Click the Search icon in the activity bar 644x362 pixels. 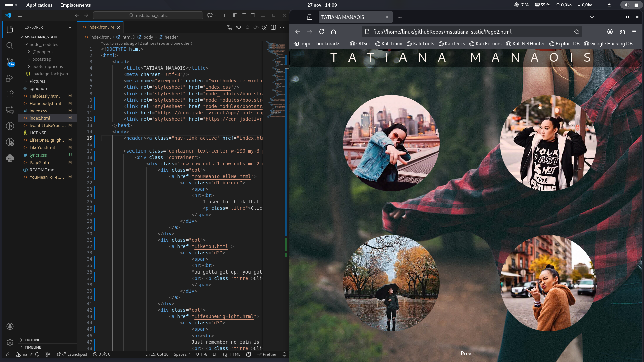pos(10,46)
